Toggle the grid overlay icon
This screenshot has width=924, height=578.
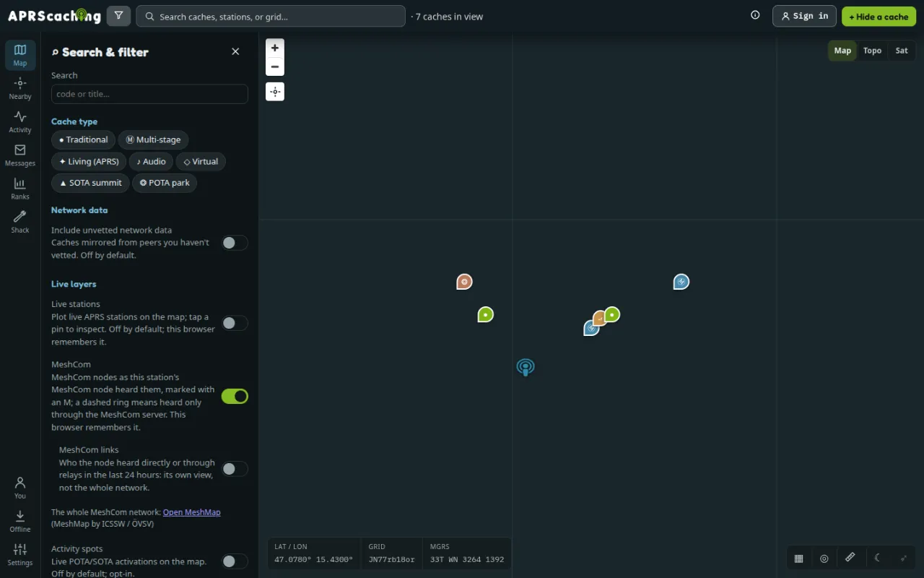pos(799,558)
